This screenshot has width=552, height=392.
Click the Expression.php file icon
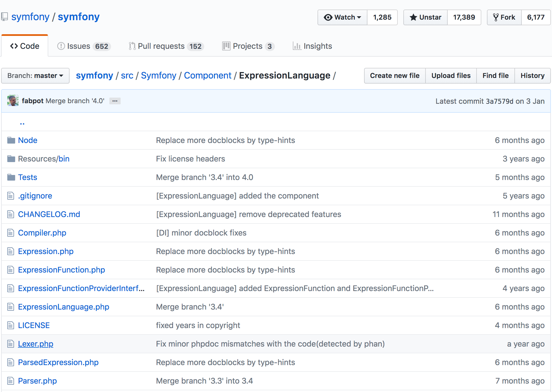coord(11,251)
